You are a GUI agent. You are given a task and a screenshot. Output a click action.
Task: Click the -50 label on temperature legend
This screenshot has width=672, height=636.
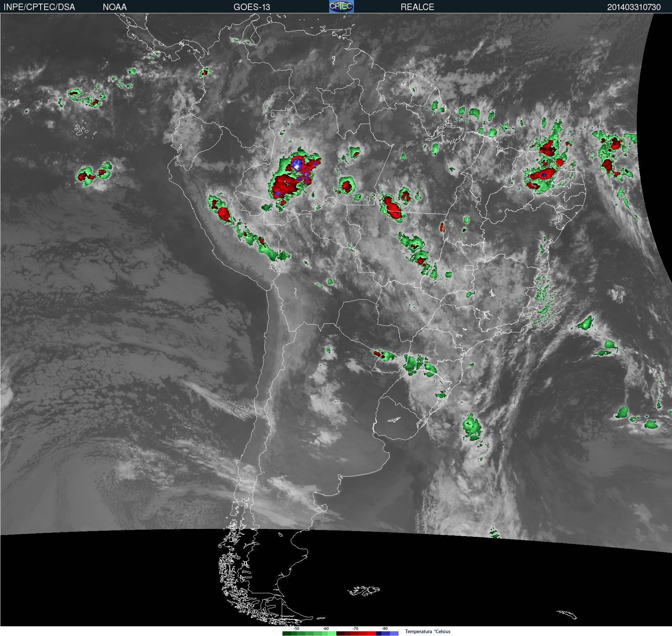pyautogui.click(x=296, y=628)
